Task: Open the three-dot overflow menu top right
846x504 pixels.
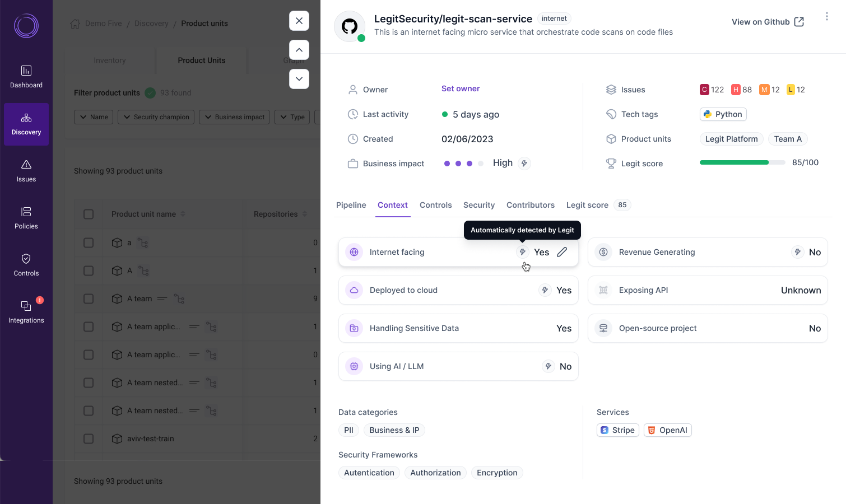Action: point(826,16)
